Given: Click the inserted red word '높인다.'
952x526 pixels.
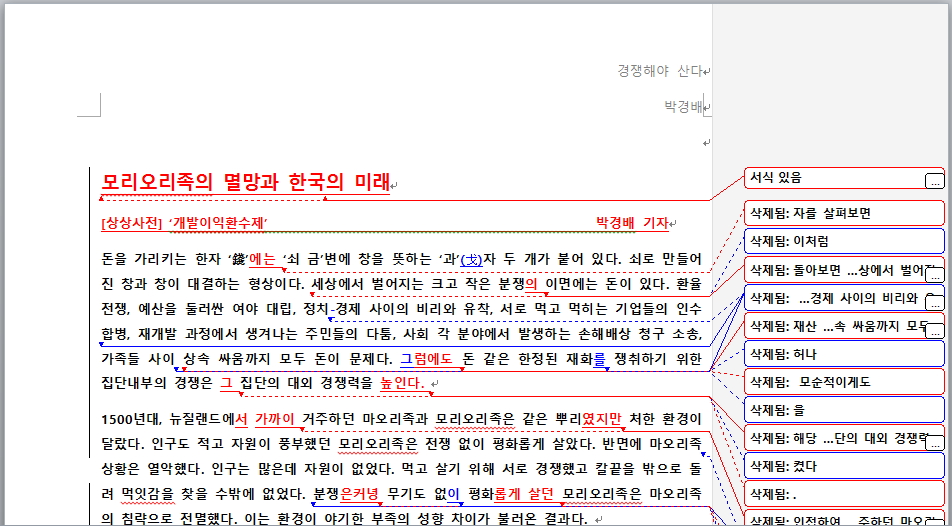Looking at the screenshot, I should point(401,383).
